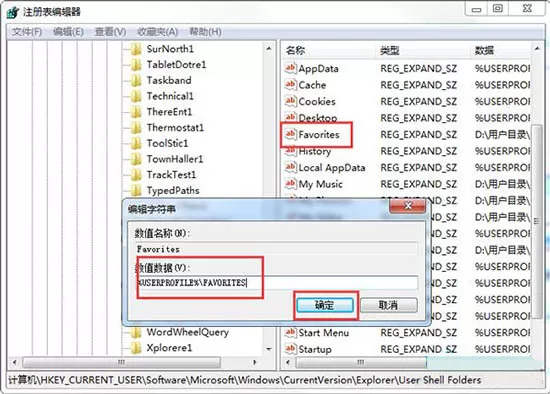550x394 pixels.
Task: Close the 编辑字符串 dialog
Action: click(x=408, y=206)
